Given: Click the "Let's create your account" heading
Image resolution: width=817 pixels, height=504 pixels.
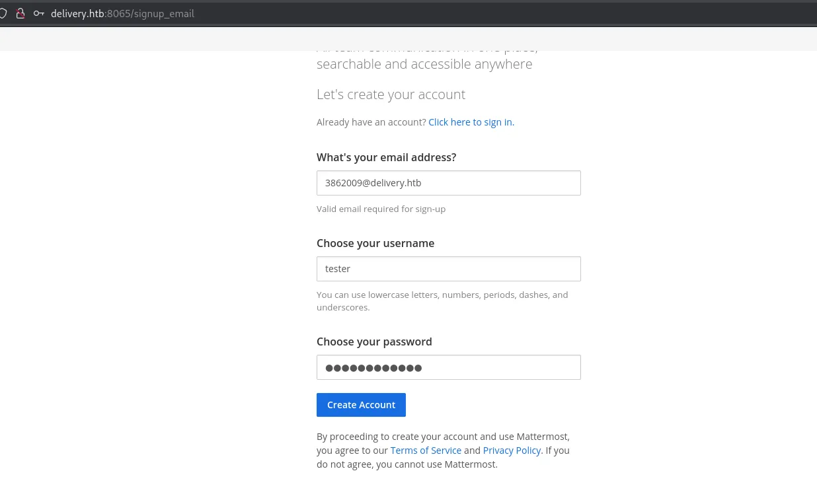Looking at the screenshot, I should click(x=391, y=94).
